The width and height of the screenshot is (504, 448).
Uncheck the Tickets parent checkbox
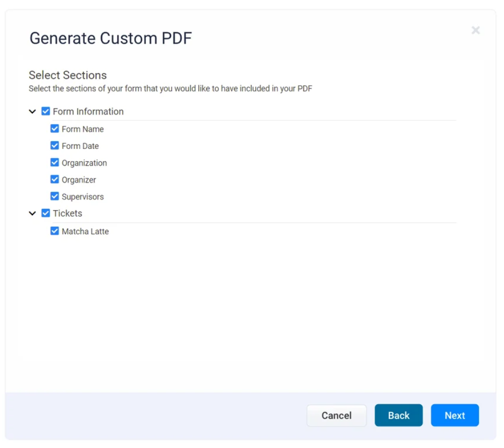click(x=46, y=213)
